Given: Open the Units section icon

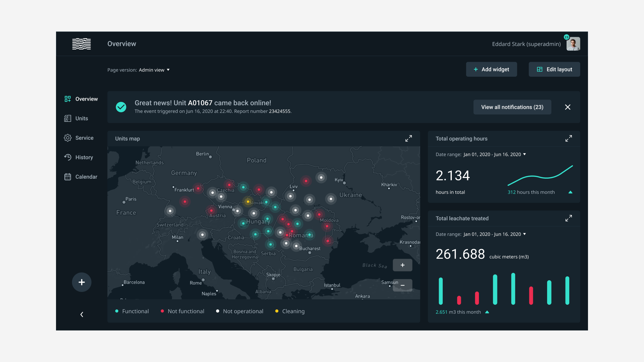Looking at the screenshot, I should (x=67, y=118).
